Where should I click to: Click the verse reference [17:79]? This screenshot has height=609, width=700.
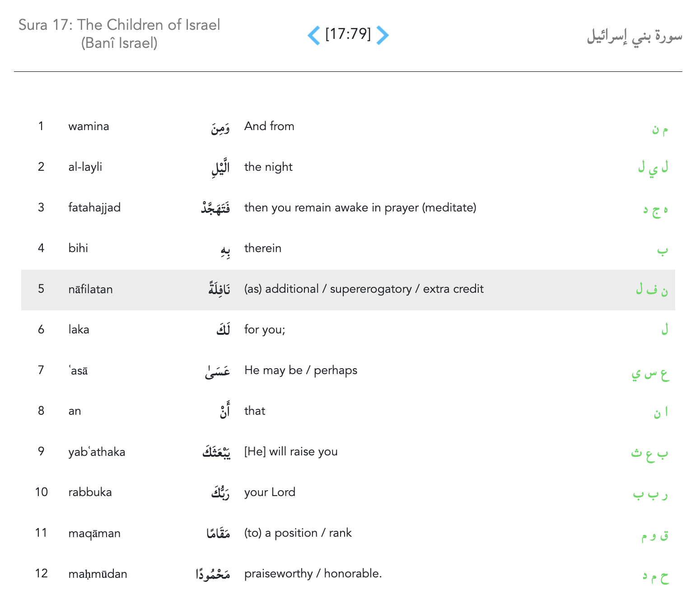pyautogui.click(x=348, y=34)
